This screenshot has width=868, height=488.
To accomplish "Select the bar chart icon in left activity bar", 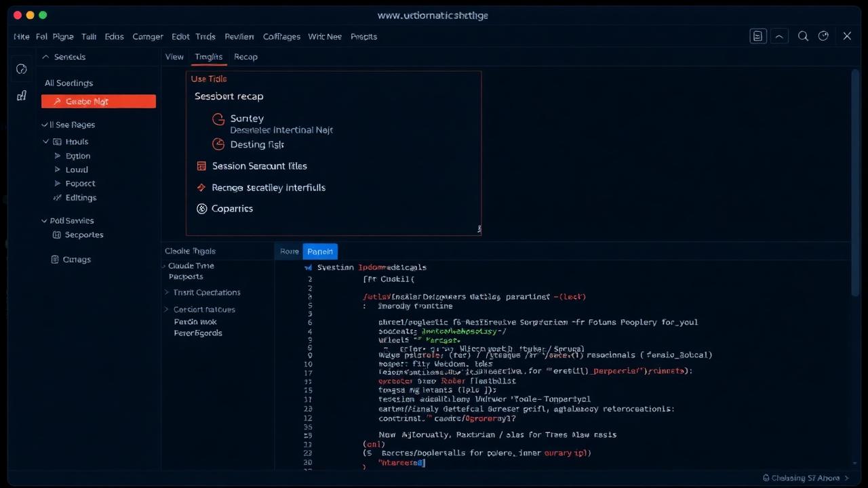I will (21, 96).
